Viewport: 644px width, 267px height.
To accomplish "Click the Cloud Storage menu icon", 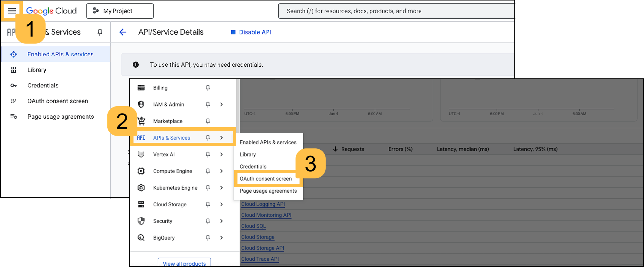I will (141, 204).
